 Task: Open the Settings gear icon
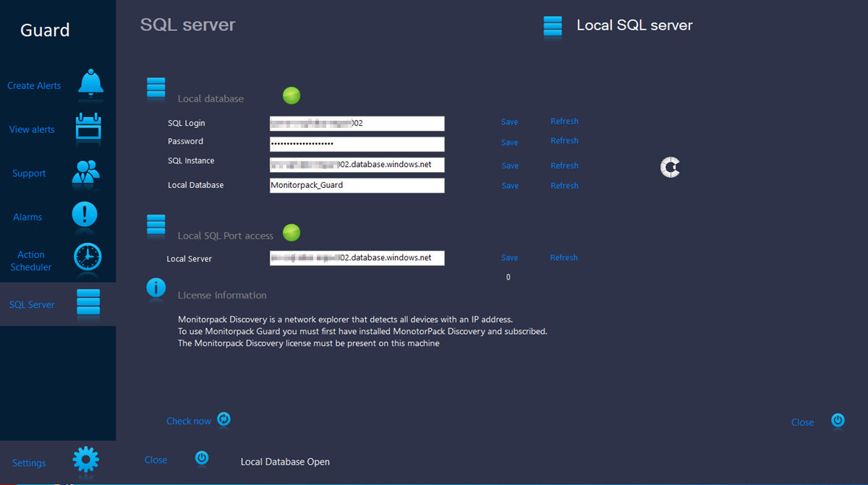pos(85,460)
